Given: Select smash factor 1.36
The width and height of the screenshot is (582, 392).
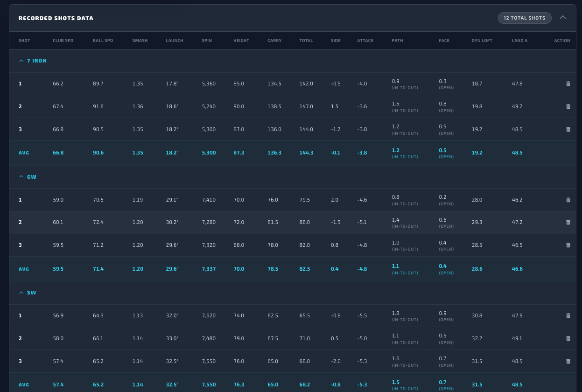Looking at the screenshot, I should click(138, 106).
